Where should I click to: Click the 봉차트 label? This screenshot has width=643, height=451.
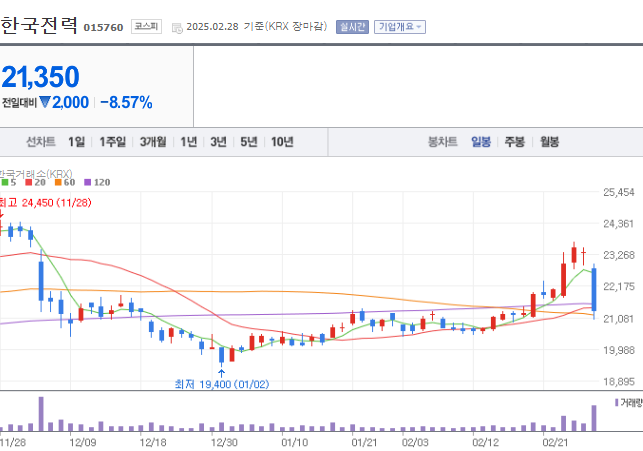click(442, 142)
